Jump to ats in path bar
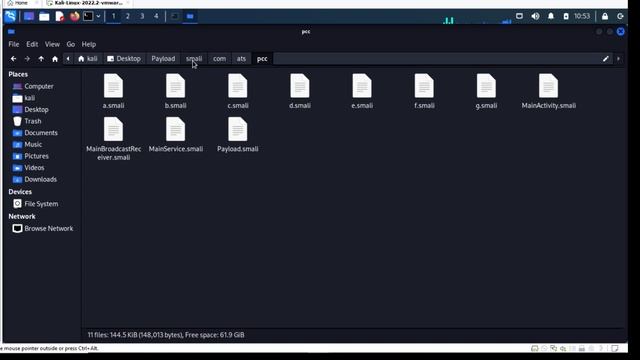Screen dimensions: 640x360 241,59
